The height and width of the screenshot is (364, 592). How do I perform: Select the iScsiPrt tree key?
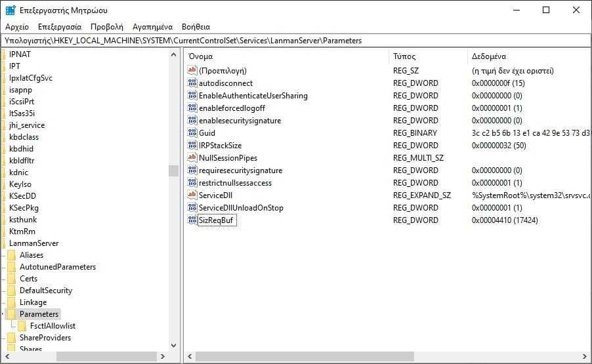22,102
